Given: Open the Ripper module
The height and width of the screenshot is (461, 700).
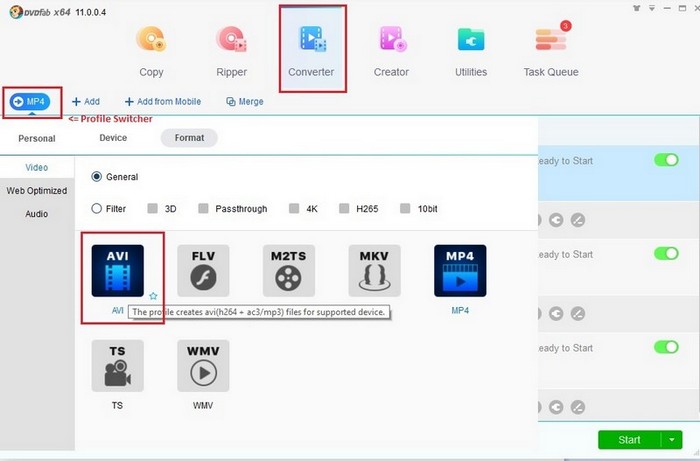Looking at the screenshot, I should (231, 51).
